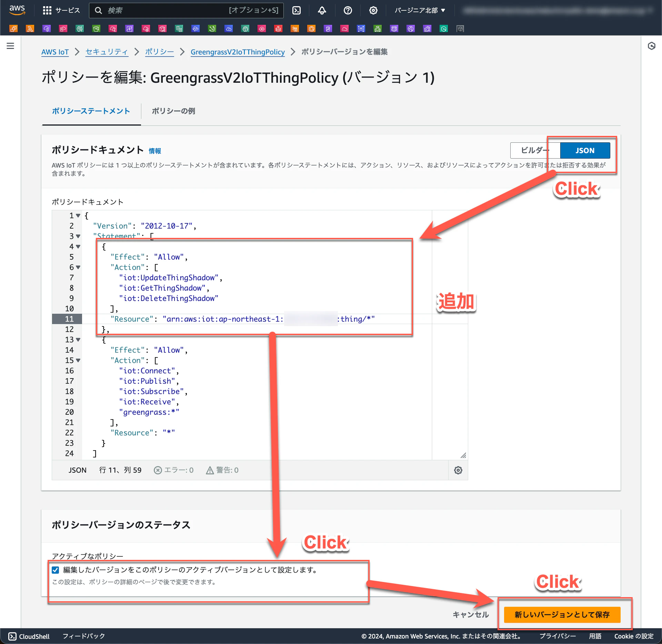Open the help question mark menu
The width and height of the screenshot is (662, 644).
point(348,10)
